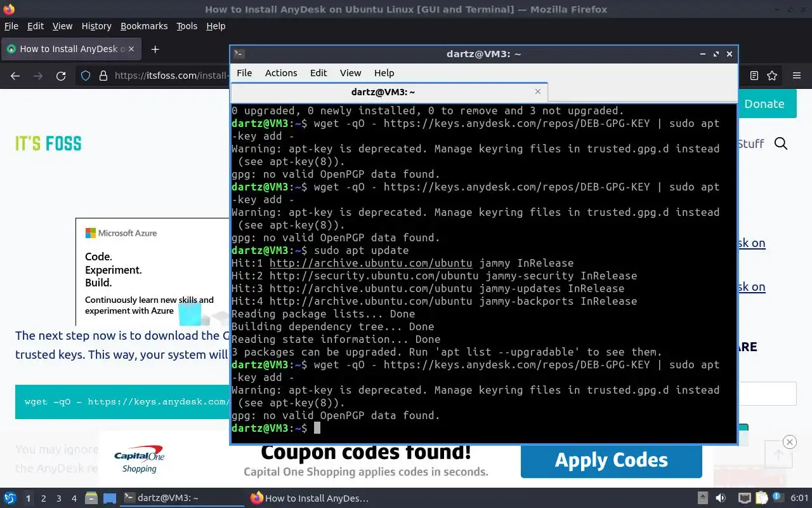
Task: Show tracking protection shield info
Action: point(86,76)
